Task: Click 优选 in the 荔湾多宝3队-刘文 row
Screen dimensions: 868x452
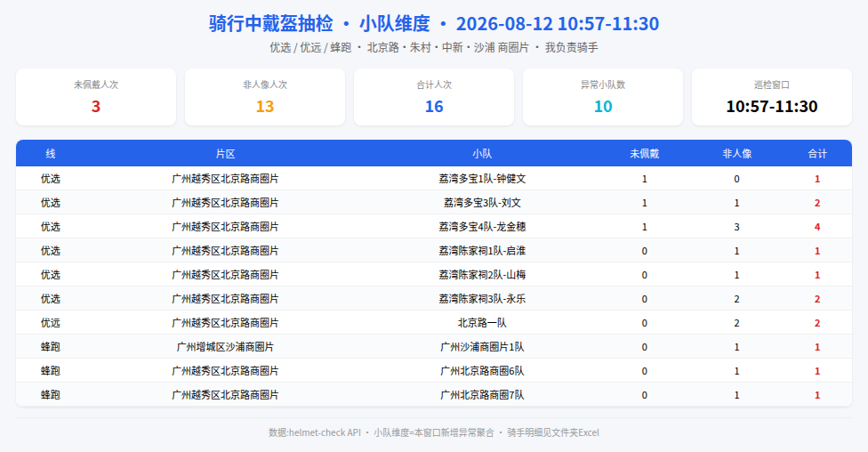Action: point(51,203)
